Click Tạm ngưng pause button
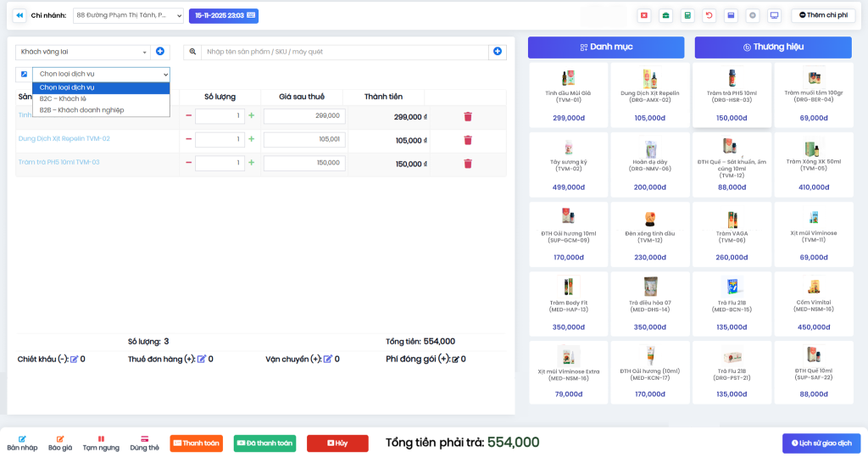Image resolution: width=868 pixels, height=463 pixels. pos(101,443)
